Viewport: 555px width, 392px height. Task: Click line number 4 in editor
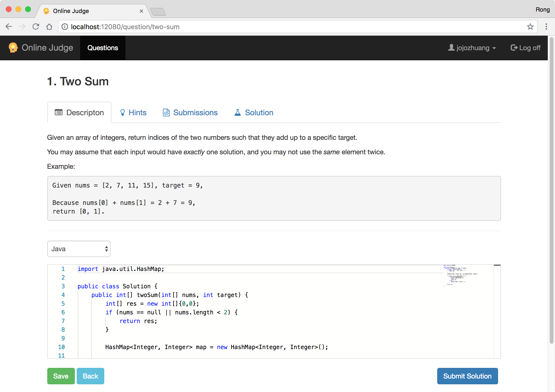(63, 295)
